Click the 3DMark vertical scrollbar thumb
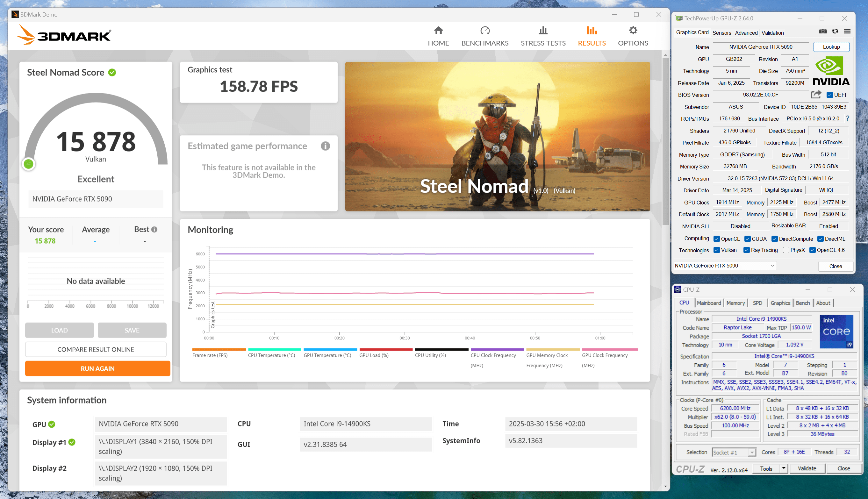 click(x=665, y=141)
